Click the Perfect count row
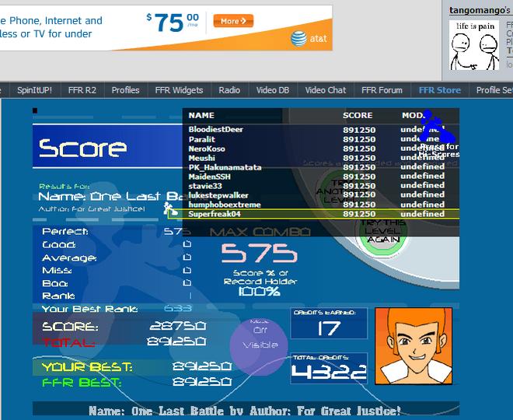 click(116, 232)
